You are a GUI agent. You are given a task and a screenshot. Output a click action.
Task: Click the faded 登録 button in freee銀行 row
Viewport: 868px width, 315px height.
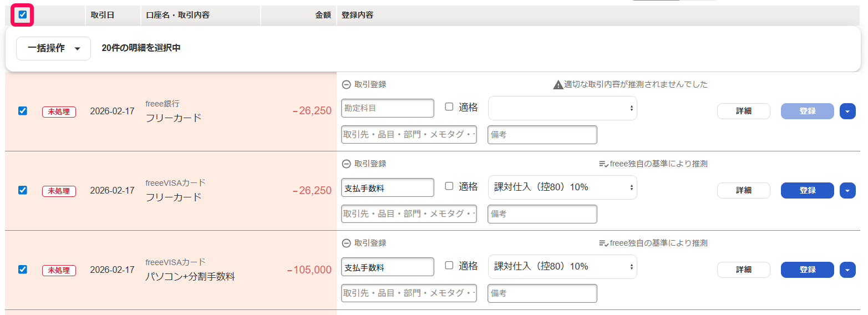coord(808,111)
